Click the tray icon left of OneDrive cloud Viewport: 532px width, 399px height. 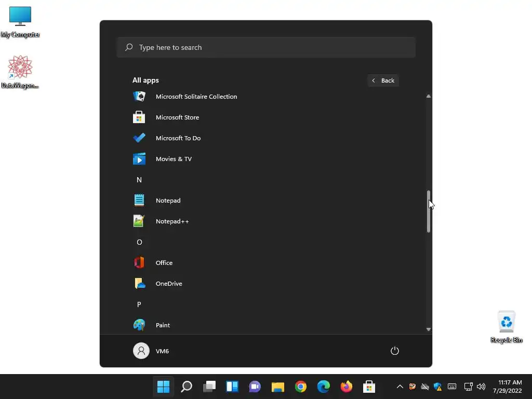(413, 387)
